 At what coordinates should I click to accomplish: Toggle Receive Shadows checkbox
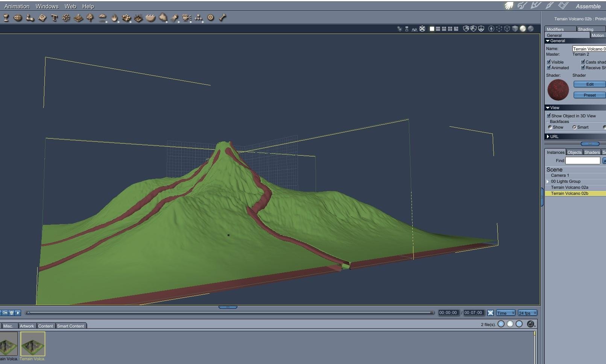point(583,68)
